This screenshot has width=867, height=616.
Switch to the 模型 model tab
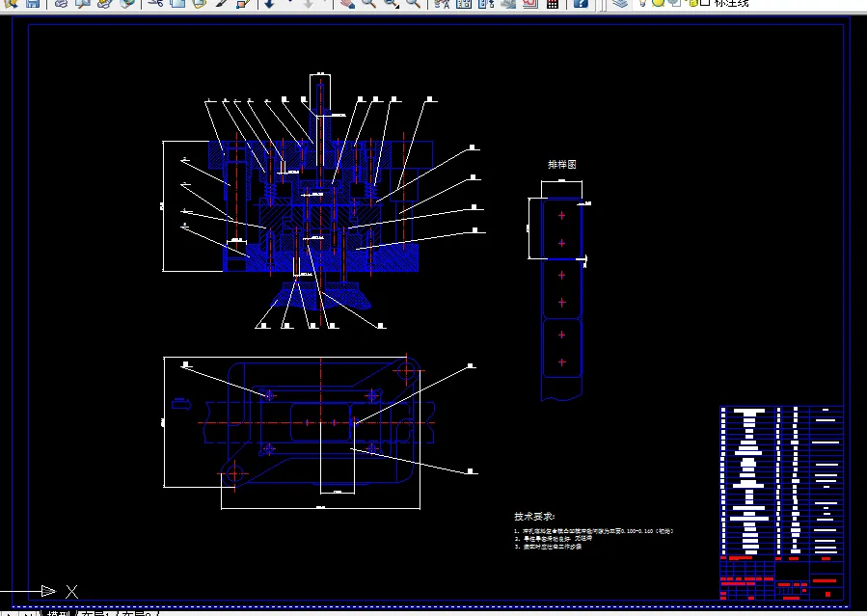(59, 613)
